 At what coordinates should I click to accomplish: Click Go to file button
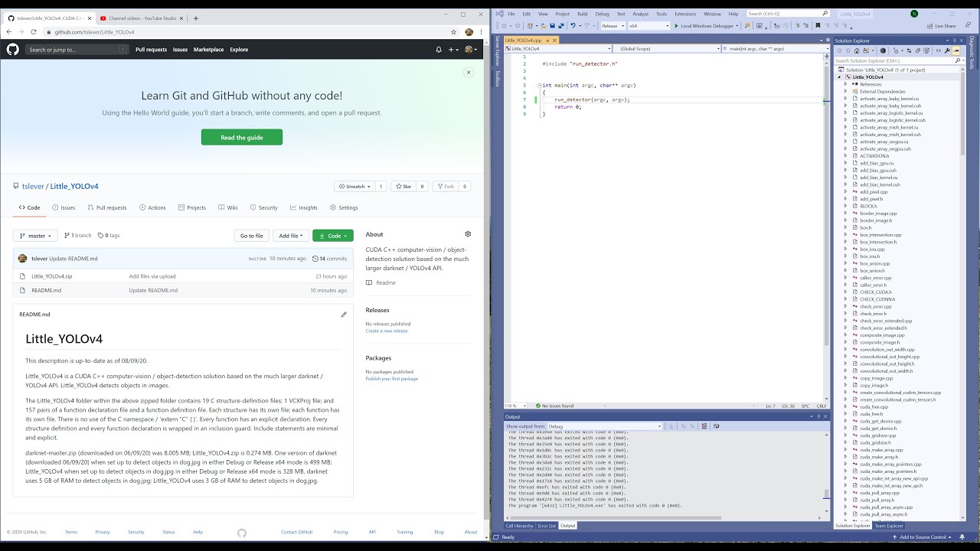pyautogui.click(x=252, y=236)
